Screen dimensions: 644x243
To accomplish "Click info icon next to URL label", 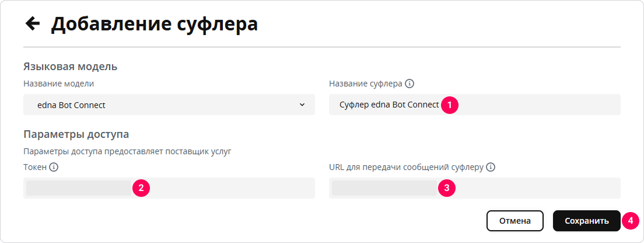I will pyautogui.click(x=491, y=167).
